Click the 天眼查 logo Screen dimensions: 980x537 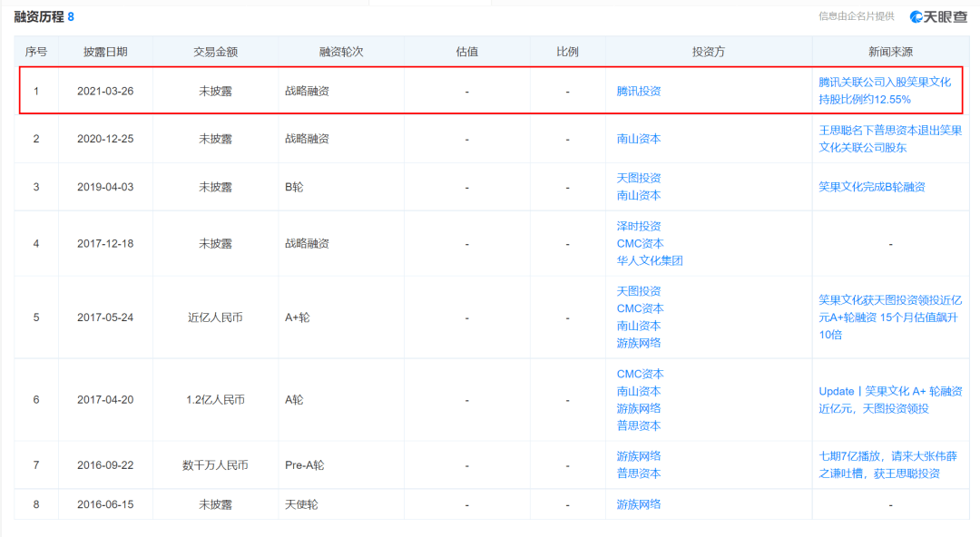[x=938, y=17]
